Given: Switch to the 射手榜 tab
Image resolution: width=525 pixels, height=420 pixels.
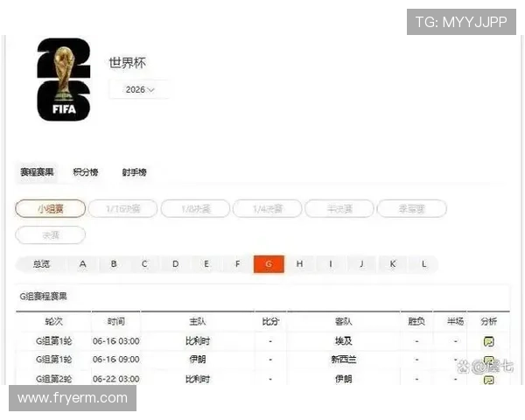Looking at the screenshot, I should (x=134, y=172).
